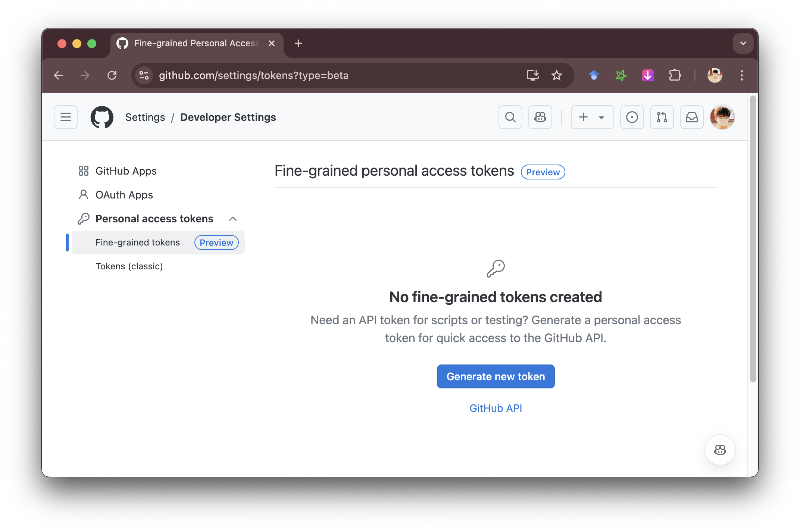The height and width of the screenshot is (532, 800).
Task: Open Copilot chat from header
Action: point(540,117)
